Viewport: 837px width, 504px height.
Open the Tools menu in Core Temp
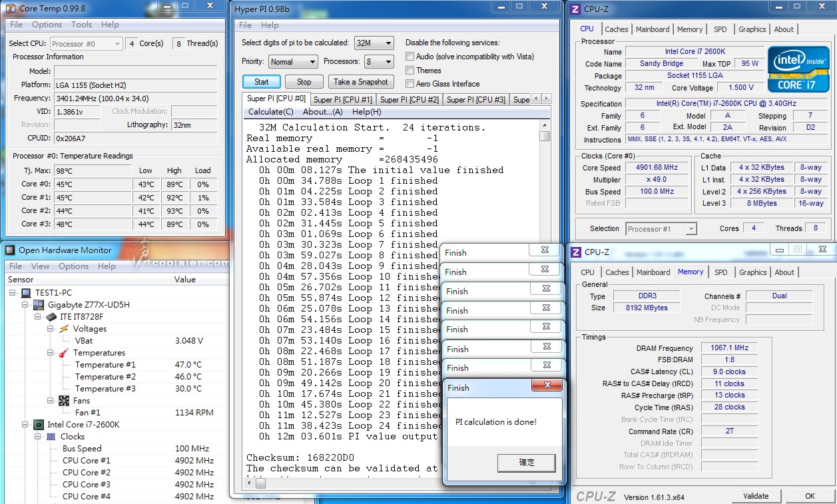pos(81,25)
